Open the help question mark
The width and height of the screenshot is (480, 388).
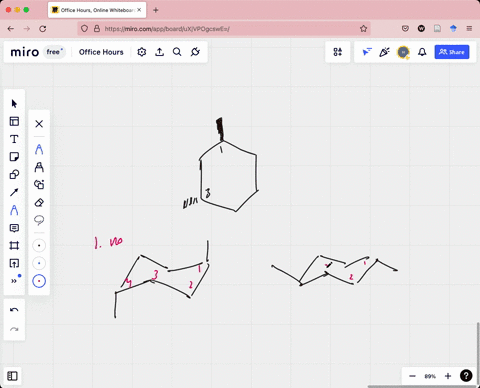pyautogui.click(x=466, y=376)
